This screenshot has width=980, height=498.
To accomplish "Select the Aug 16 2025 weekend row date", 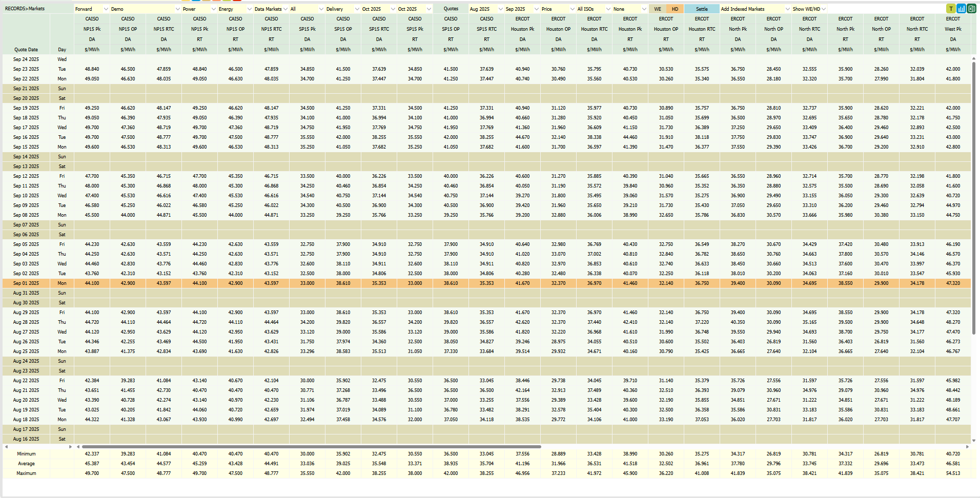I will (x=26, y=439).
